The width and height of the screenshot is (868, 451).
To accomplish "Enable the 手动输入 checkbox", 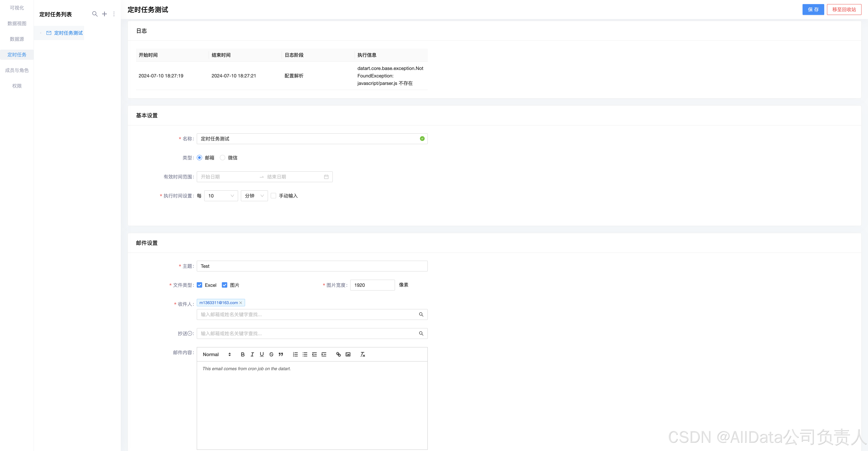I will (x=273, y=196).
